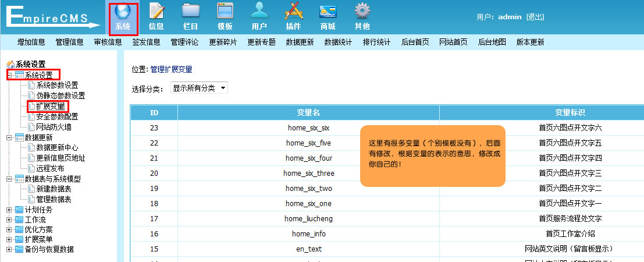Click the page icon next to 安全参数配置

(31, 117)
